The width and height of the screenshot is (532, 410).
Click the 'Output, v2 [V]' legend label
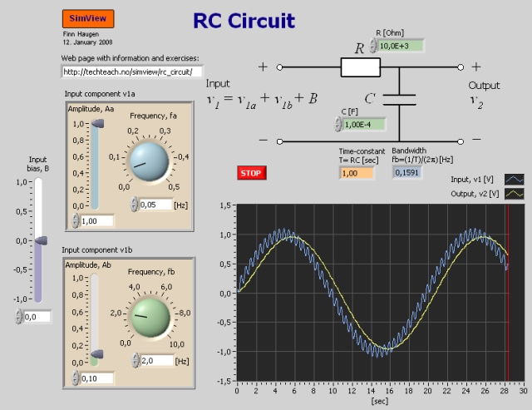point(475,194)
